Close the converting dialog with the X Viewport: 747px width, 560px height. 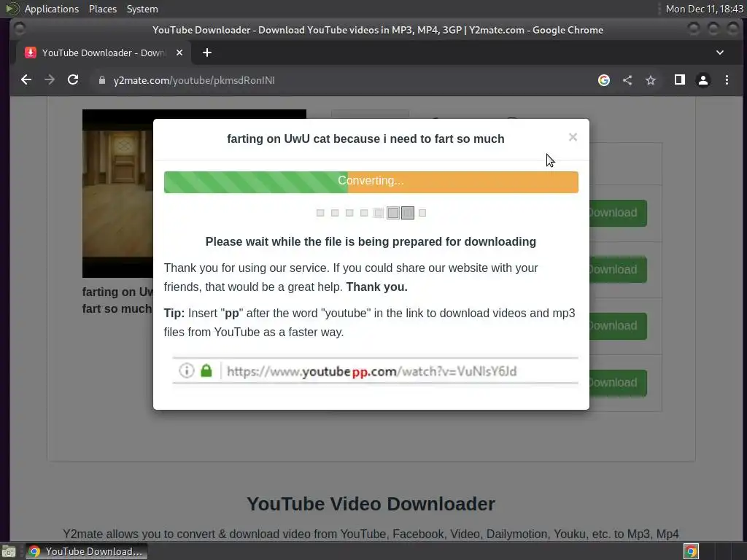pos(573,137)
